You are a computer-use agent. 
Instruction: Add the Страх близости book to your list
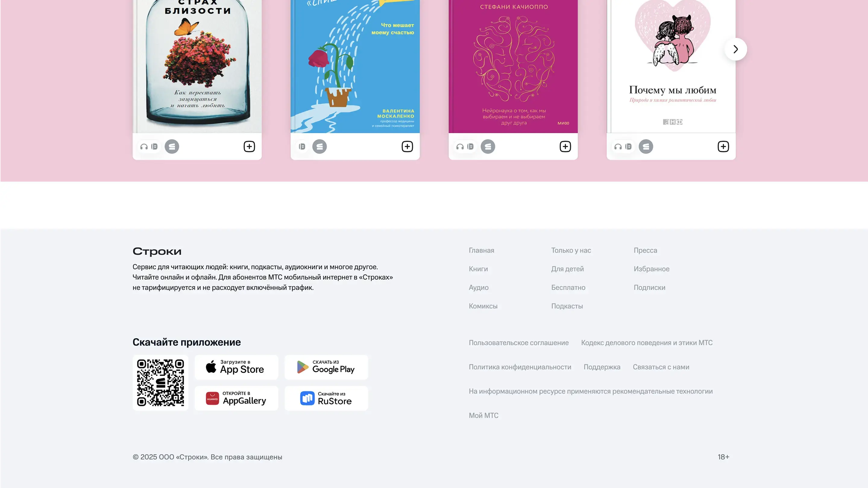249,146
